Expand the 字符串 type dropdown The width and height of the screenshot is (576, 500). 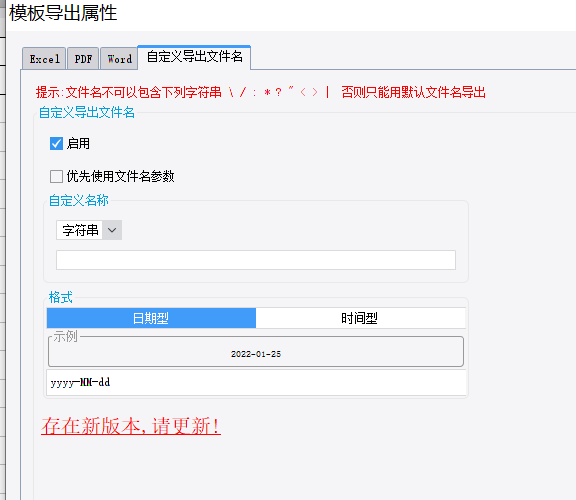tap(112, 230)
